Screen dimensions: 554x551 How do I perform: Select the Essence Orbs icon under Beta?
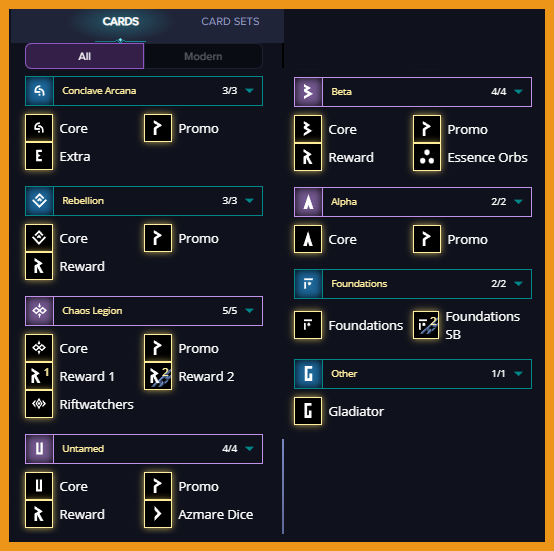pos(427,157)
